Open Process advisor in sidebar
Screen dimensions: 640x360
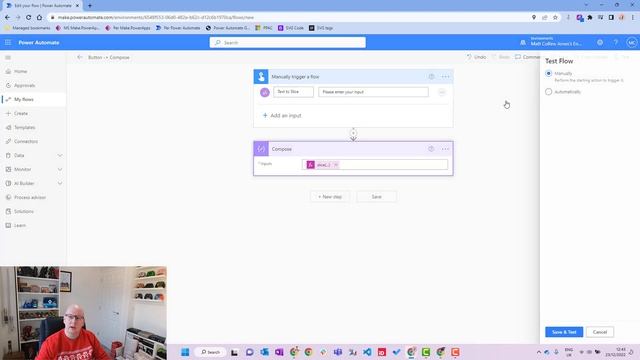click(x=30, y=197)
